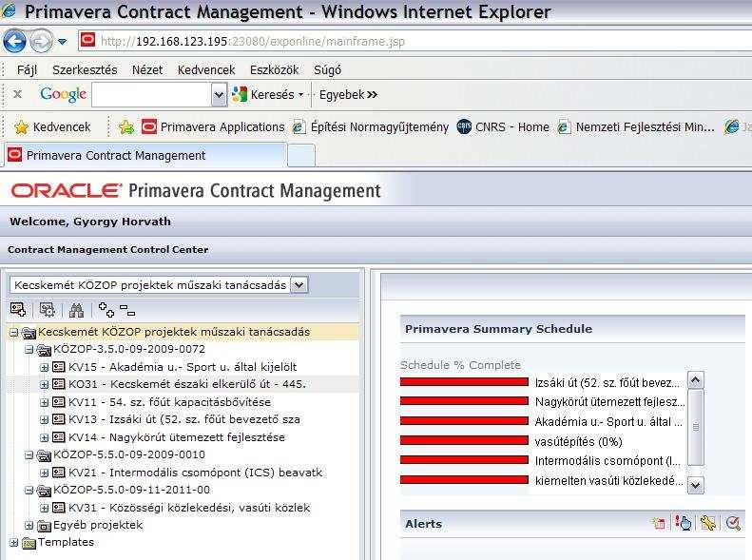Open the Szerkesztés menu

pos(85,70)
